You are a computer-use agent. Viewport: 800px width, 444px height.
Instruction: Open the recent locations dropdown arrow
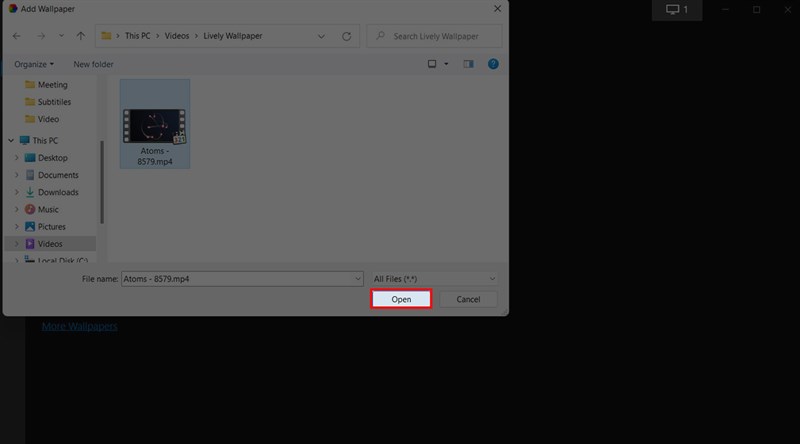(62, 36)
